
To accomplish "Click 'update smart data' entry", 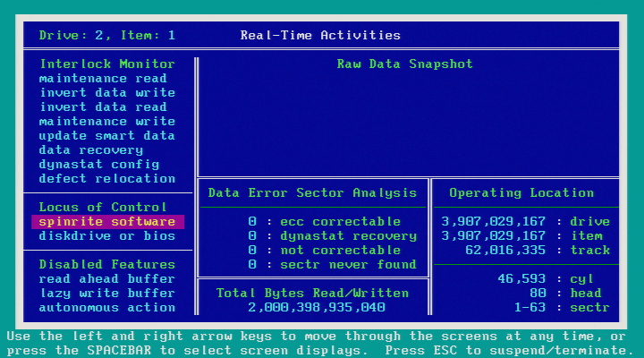I will pos(107,136).
